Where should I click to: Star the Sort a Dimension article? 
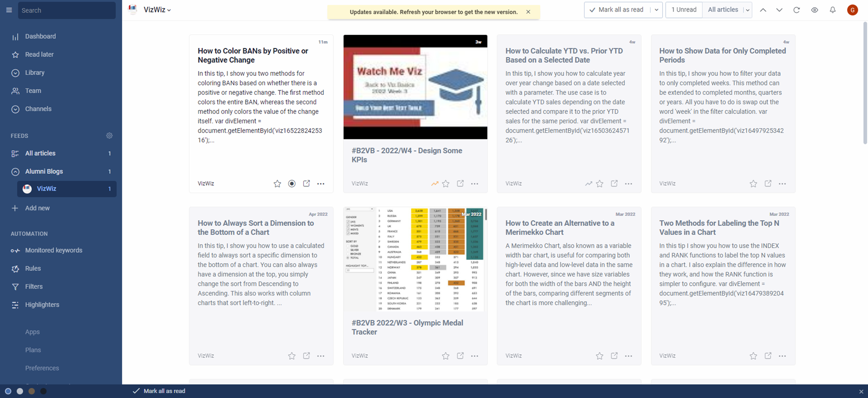pyautogui.click(x=292, y=356)
